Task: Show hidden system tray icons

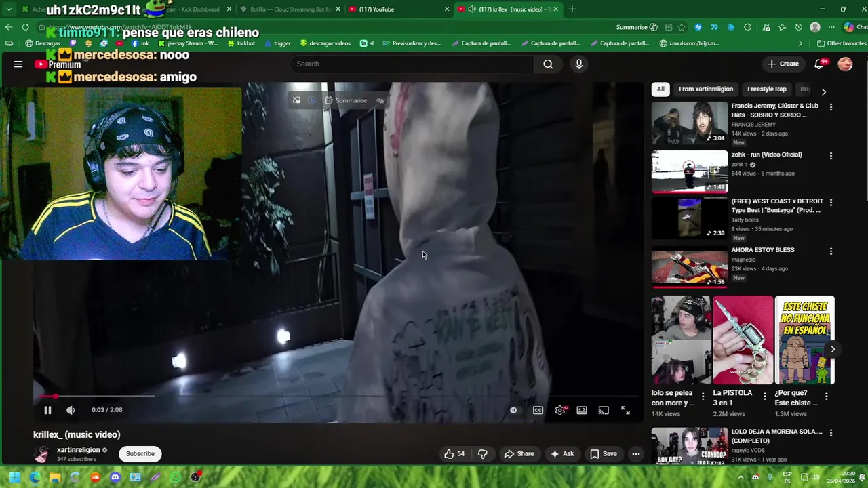Action: (741, 477)
